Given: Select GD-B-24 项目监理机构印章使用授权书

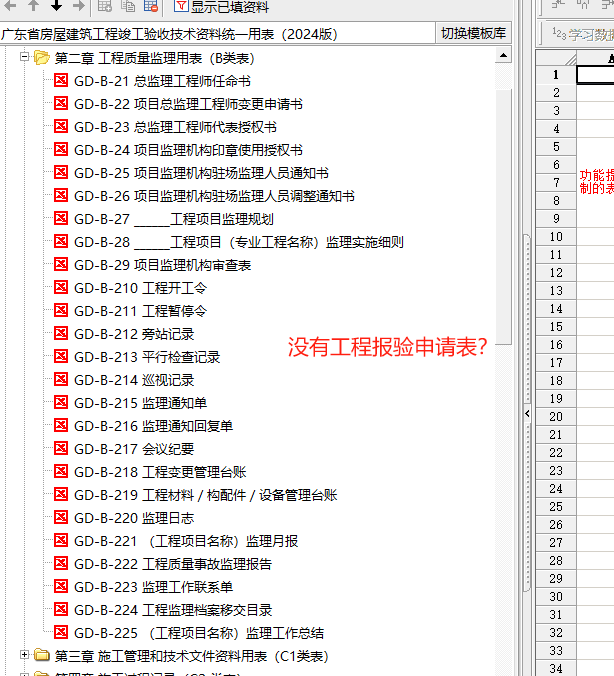Looking at the screenshot, I should [x=188, y=150].
